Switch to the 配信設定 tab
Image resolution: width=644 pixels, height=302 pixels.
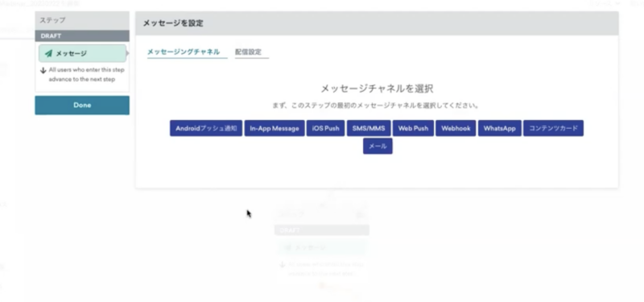[x=252, y=52]
